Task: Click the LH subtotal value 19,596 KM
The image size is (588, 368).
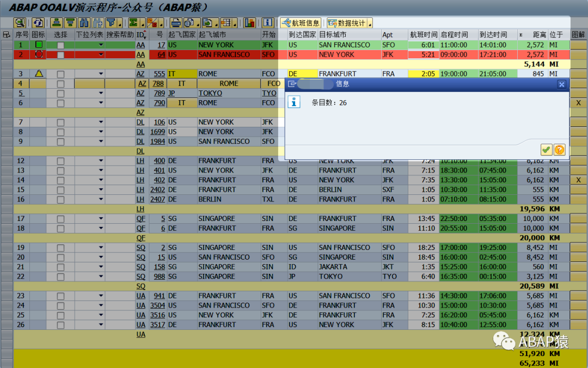Action: [540, 209]
